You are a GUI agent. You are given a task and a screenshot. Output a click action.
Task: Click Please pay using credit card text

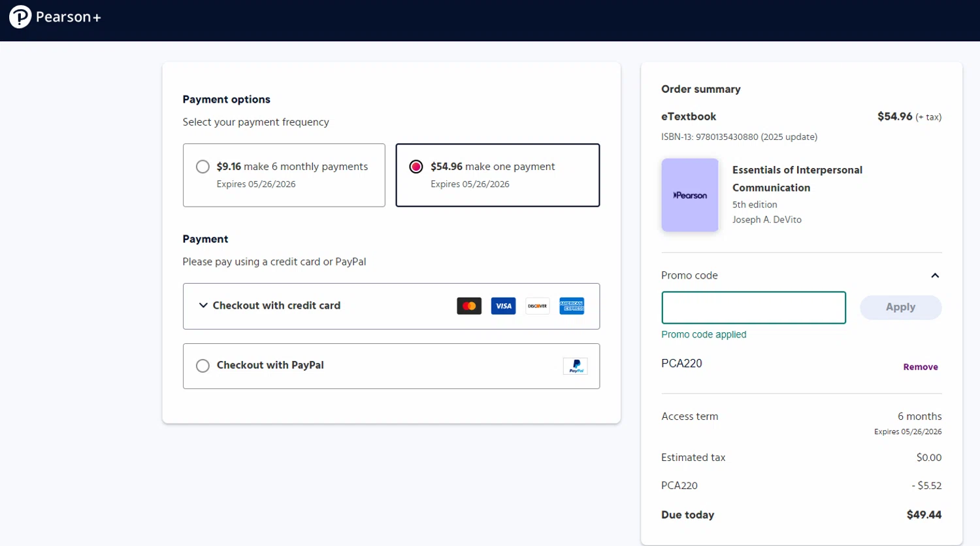point(274,262)
